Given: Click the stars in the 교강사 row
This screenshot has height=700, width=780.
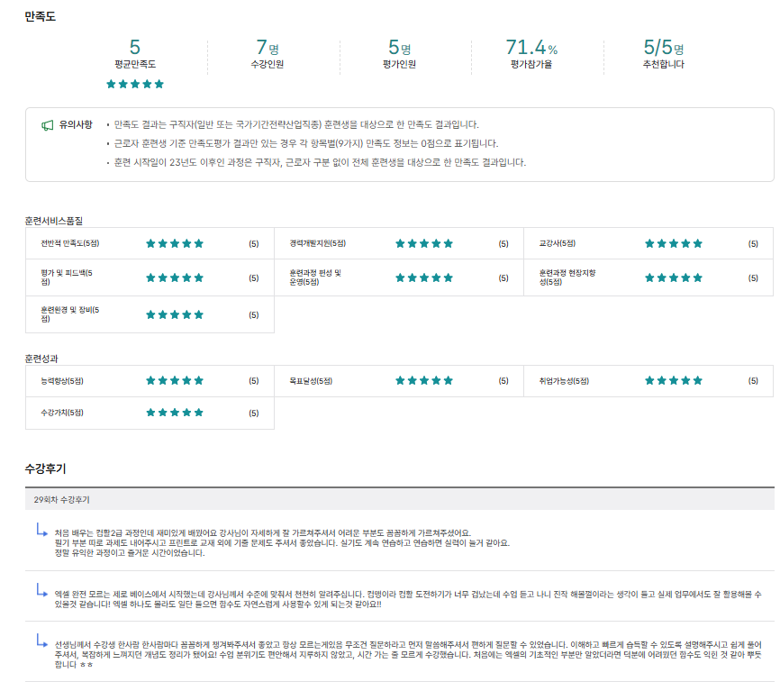Looking at the screenshot, I should pyautogui.click(x=674, y=243).
